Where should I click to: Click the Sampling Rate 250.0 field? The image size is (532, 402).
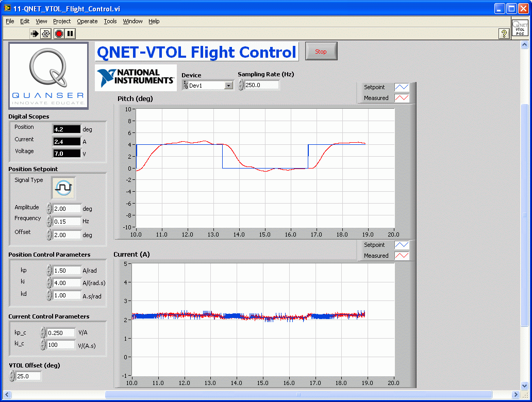click(261, 85)
